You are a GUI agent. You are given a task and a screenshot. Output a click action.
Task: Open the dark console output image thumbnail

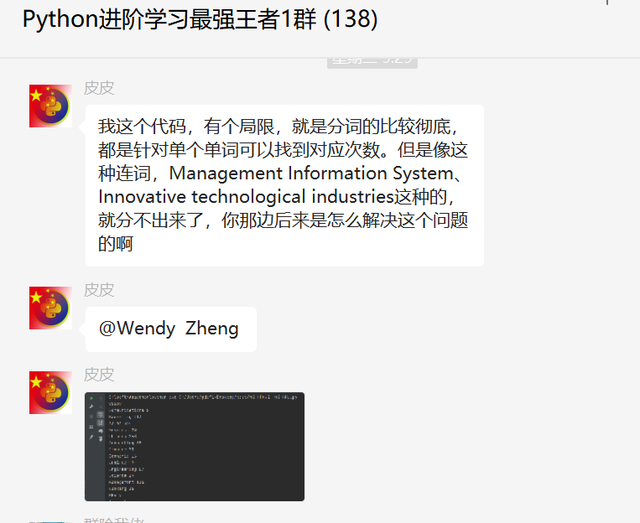(x=194, y=447)
